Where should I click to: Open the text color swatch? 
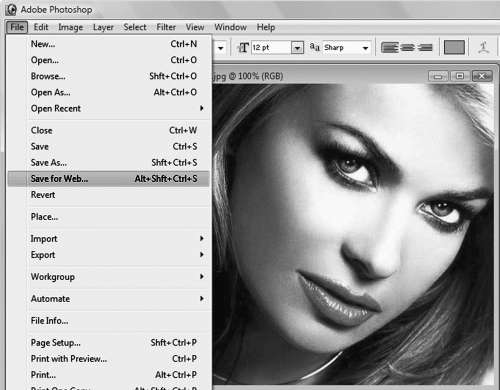tap(454, 47)
